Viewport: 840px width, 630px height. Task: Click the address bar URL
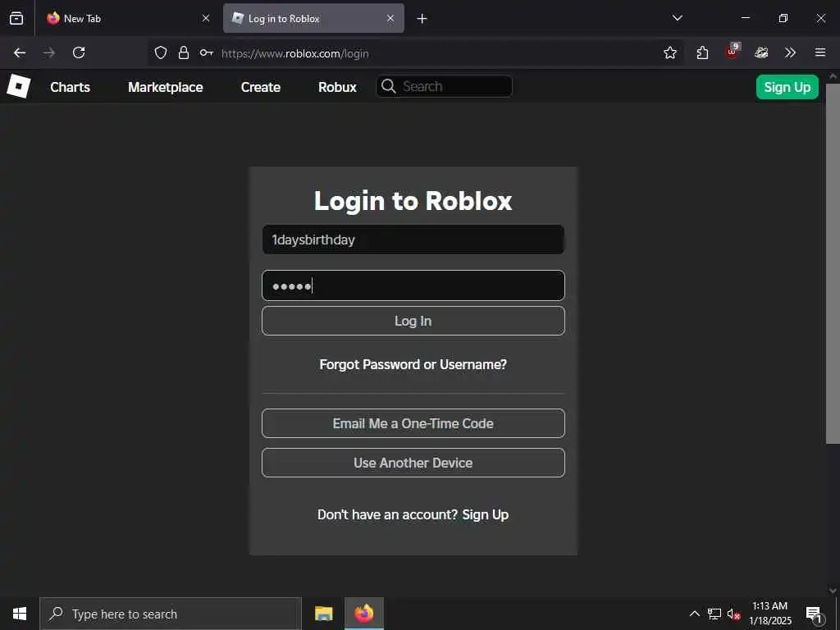point(294,53)
